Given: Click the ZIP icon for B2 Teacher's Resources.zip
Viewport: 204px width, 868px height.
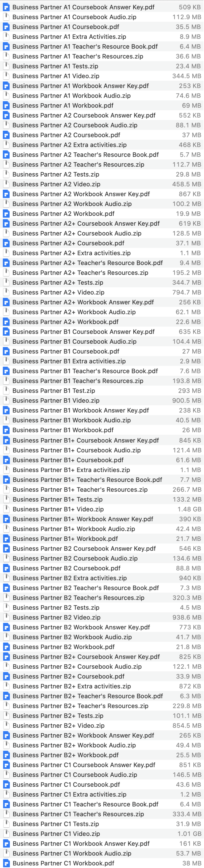Looking at the screenshot, I should tap(6, 598).
